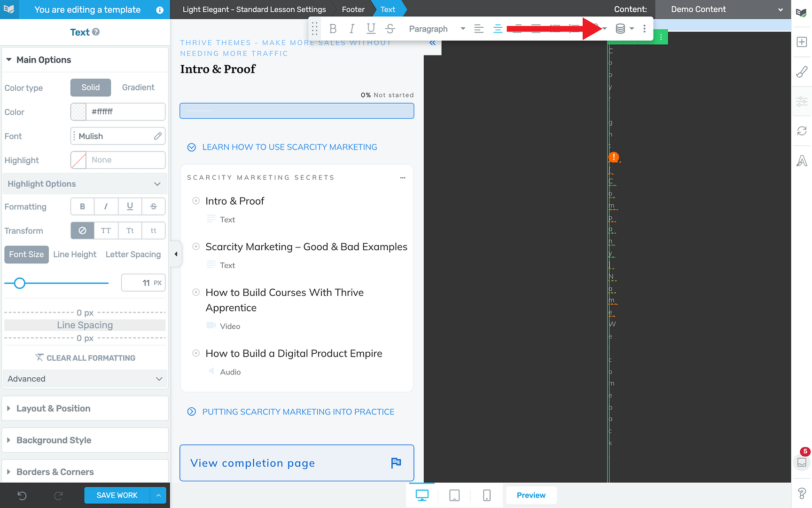Expand the Background Style section
This screenshot has height=508, width=812.
click(54, 440)
